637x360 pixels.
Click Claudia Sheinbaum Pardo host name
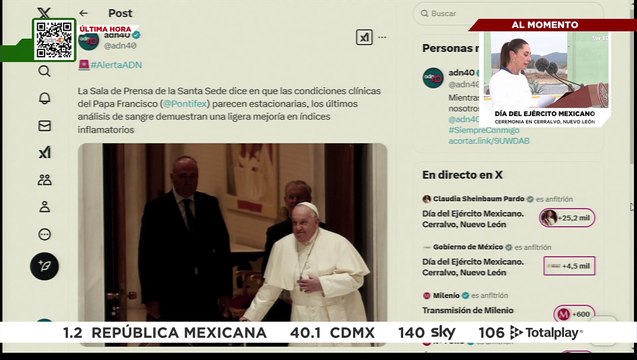click(479, 199)
